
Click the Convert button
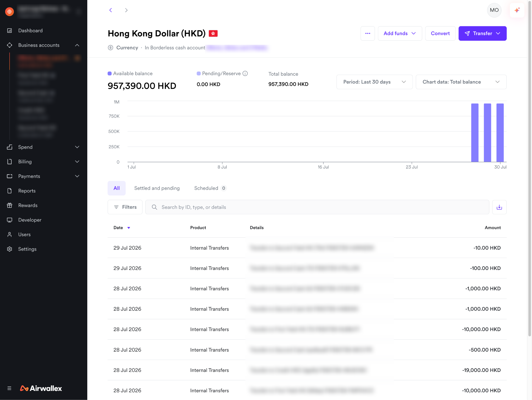coord(440,33)
